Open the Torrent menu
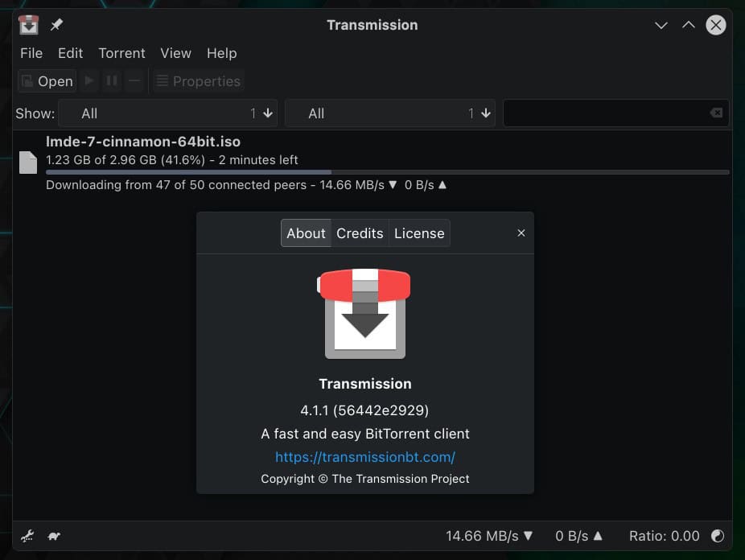 [x=121, y=53]
